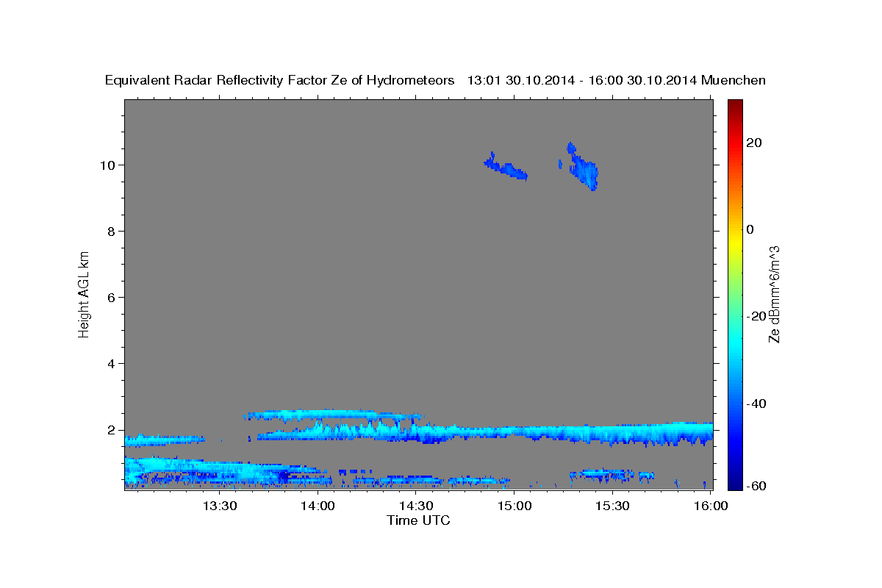Click the 14:30 time tick label

point(416,506)
